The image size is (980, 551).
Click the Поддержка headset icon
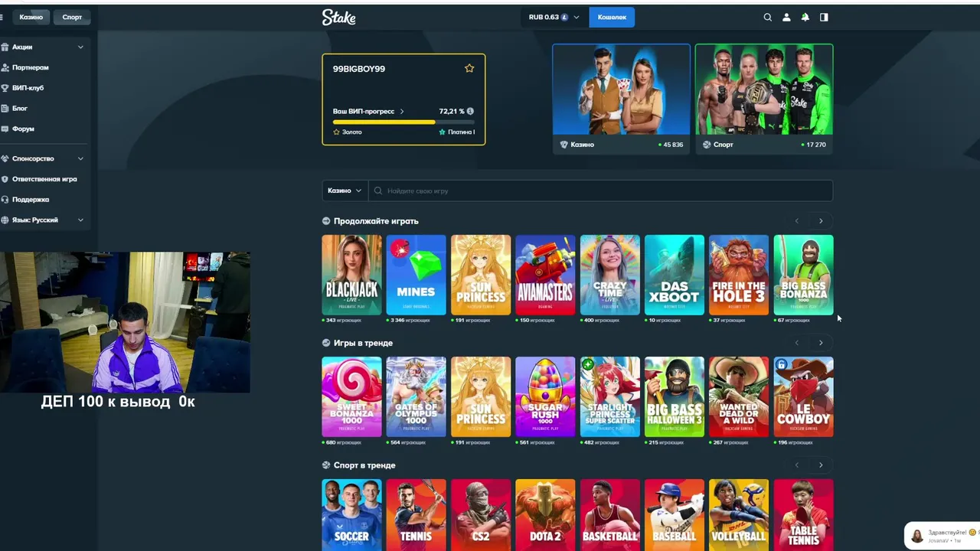click(5, 200)
